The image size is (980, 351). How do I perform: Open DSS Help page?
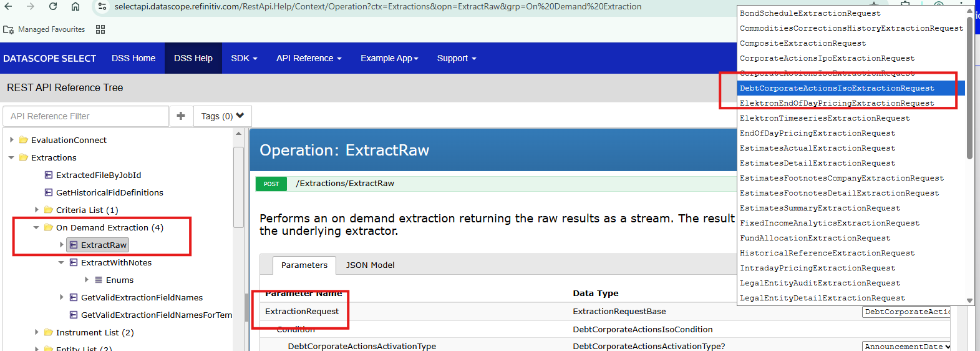click(193, 58)
